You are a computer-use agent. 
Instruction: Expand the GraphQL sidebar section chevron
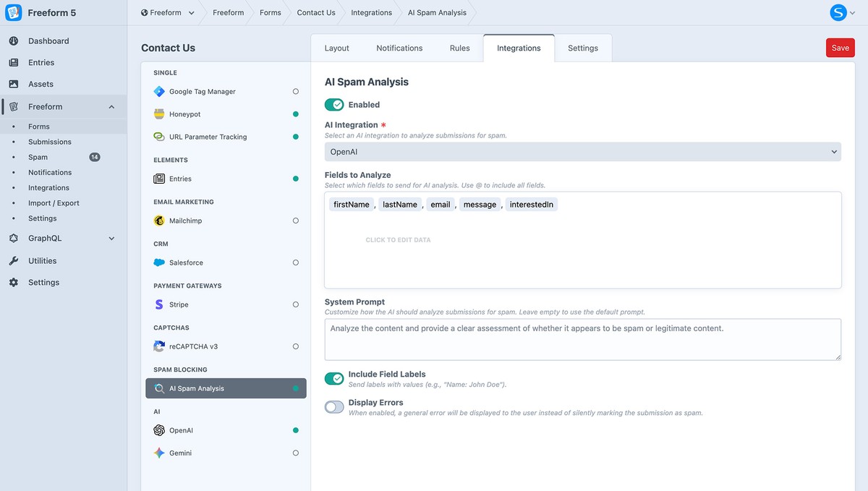(111, 238)
